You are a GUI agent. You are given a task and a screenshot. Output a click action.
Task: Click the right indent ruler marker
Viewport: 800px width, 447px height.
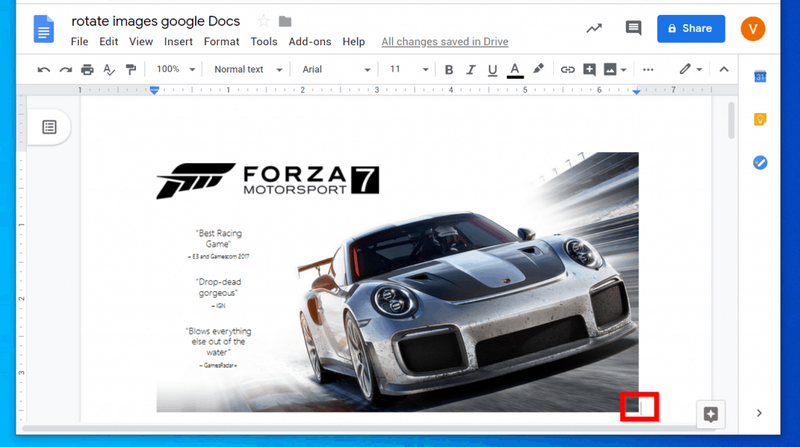[x=636, y=91]
